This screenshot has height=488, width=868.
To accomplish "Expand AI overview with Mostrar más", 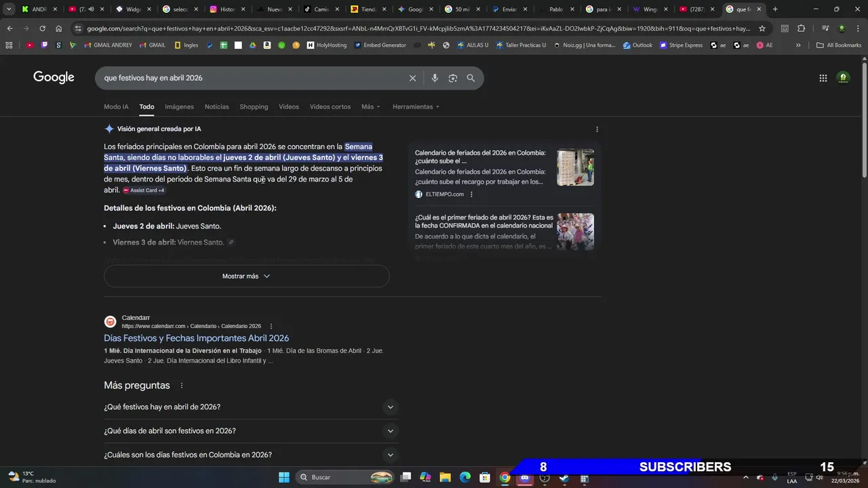I will [x=246, y=277].
